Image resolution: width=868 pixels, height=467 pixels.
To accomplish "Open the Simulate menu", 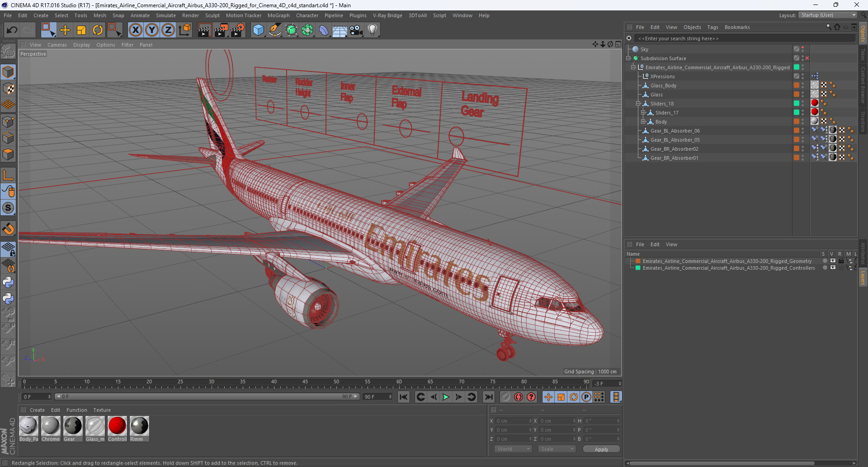I will (166, 15).
